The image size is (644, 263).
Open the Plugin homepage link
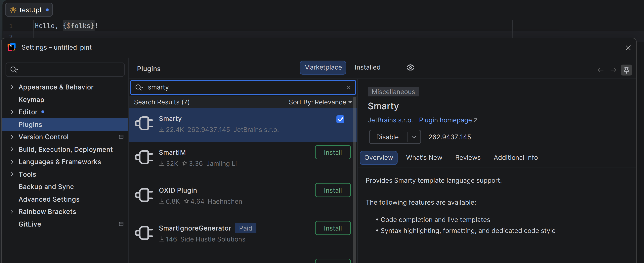pyautogui.click(x=445, y=120)
